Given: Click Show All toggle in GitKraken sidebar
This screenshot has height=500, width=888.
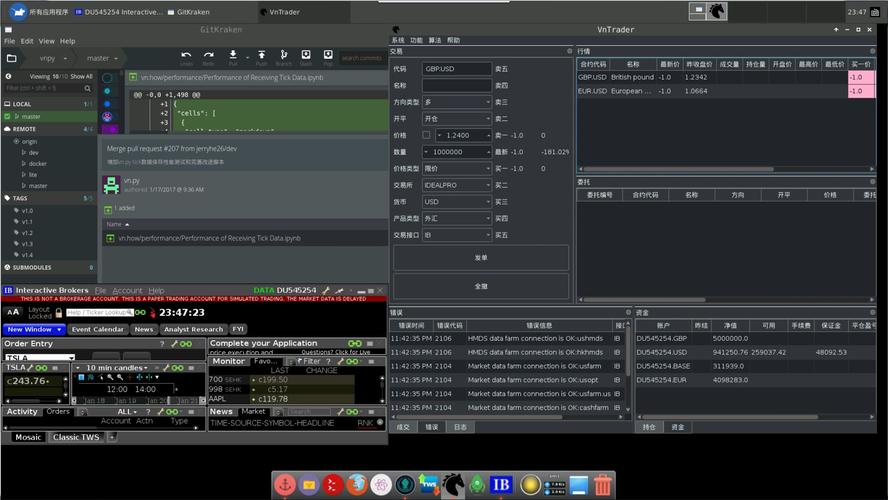Looking at the screenshot, I should click(81, 76).
